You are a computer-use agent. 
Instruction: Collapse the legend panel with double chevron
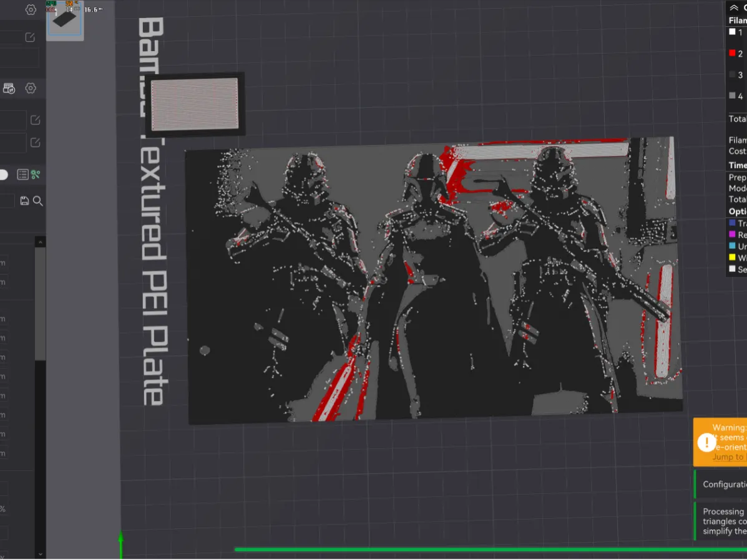(734, 7)
